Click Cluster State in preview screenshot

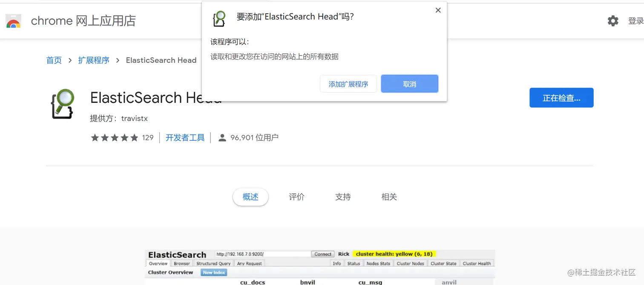tap(443, 263)
